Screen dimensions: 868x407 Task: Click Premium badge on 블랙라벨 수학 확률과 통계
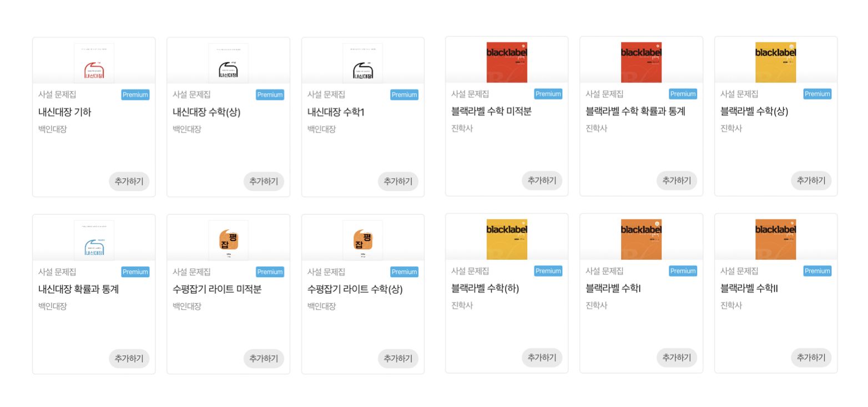coord(683,94)
